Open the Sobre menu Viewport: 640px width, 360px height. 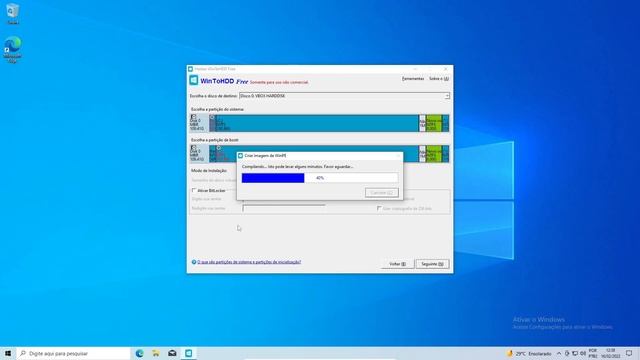[438, 78]
